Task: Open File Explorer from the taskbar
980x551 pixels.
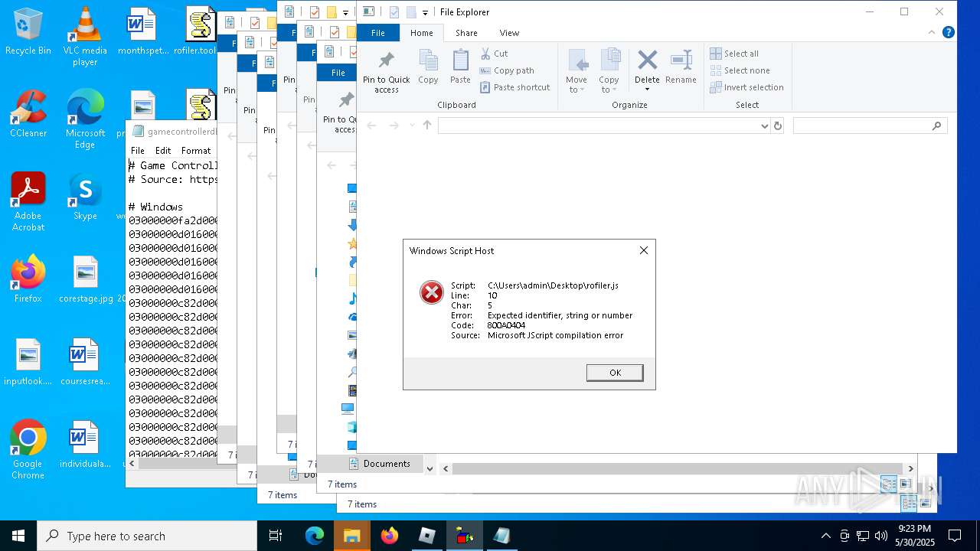Action: tap(352, 536)
